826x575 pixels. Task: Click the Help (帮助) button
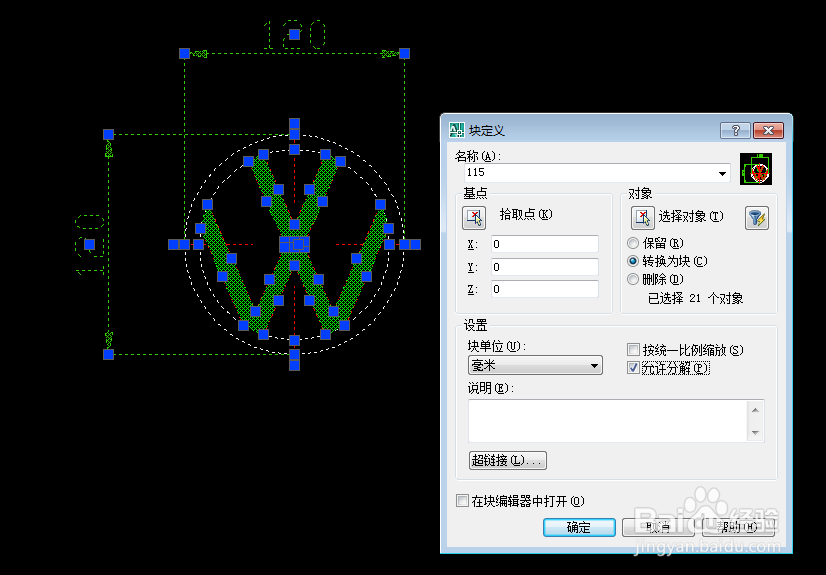738,527
